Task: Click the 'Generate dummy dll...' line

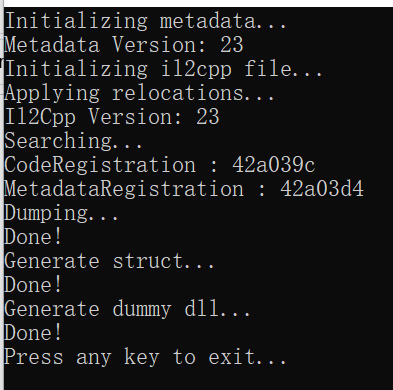Action: click(127, 309)
